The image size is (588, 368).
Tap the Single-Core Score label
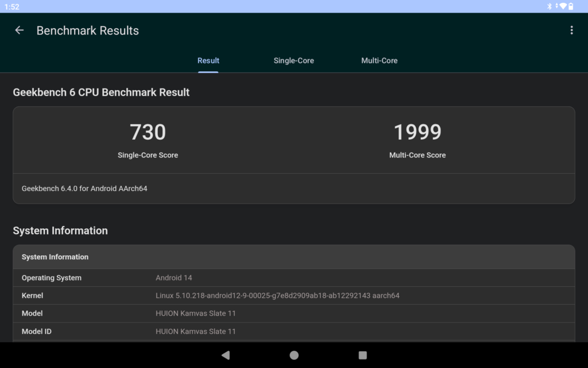click(148, 155)
